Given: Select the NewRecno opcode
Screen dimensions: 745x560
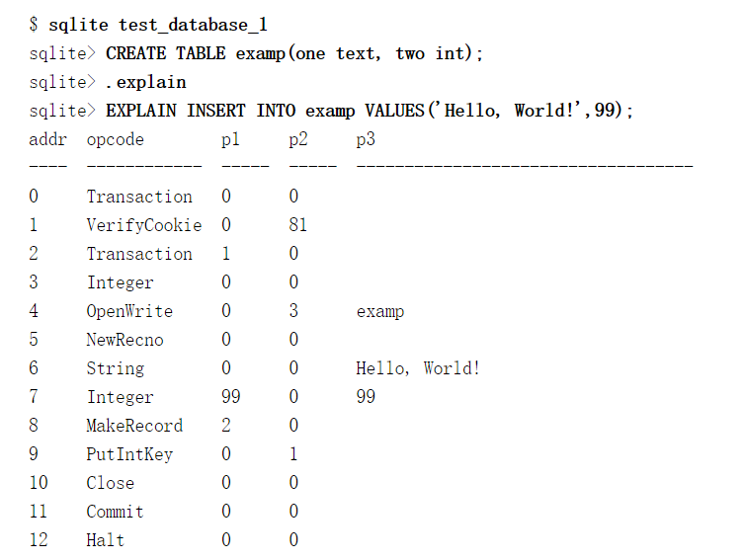Looking at the screenshot, I should point(124,340).
